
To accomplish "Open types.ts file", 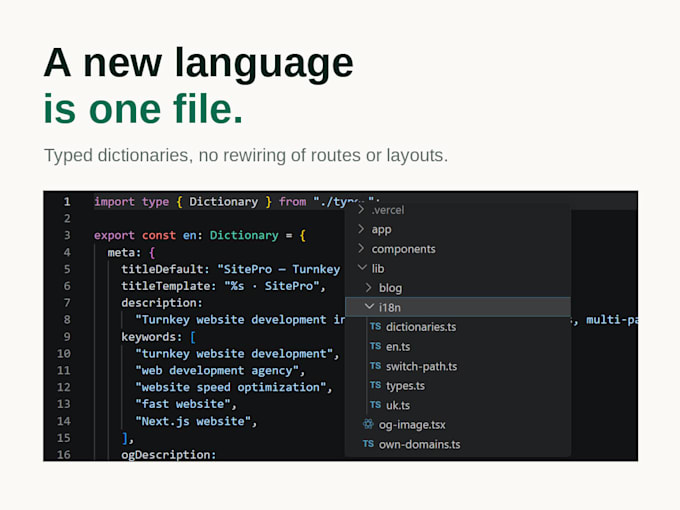I will click(405, 386).
